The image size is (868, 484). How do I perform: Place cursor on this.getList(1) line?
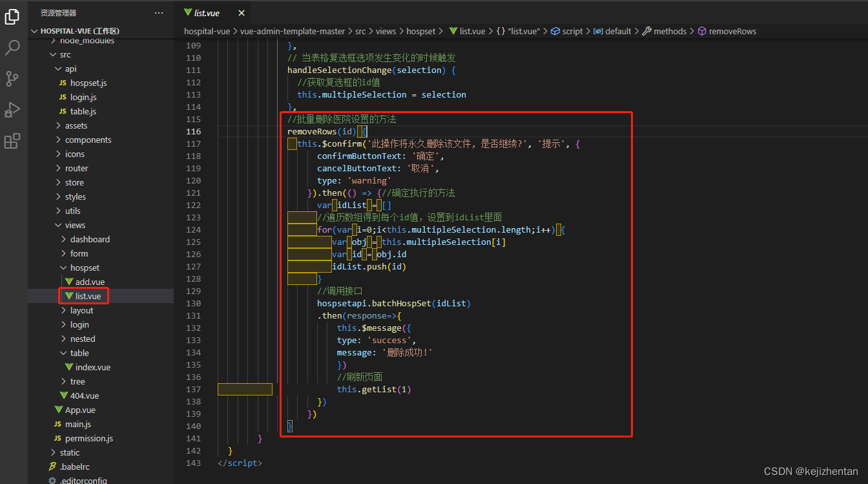tap(374, 389)
